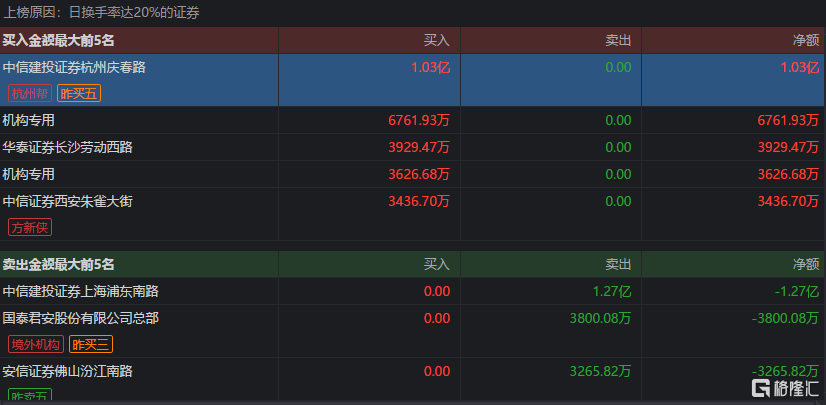Viewport: 826px width, 405px height.
Task: Click the orange 昨买五 tag
Action: click(x=79, y=94)
